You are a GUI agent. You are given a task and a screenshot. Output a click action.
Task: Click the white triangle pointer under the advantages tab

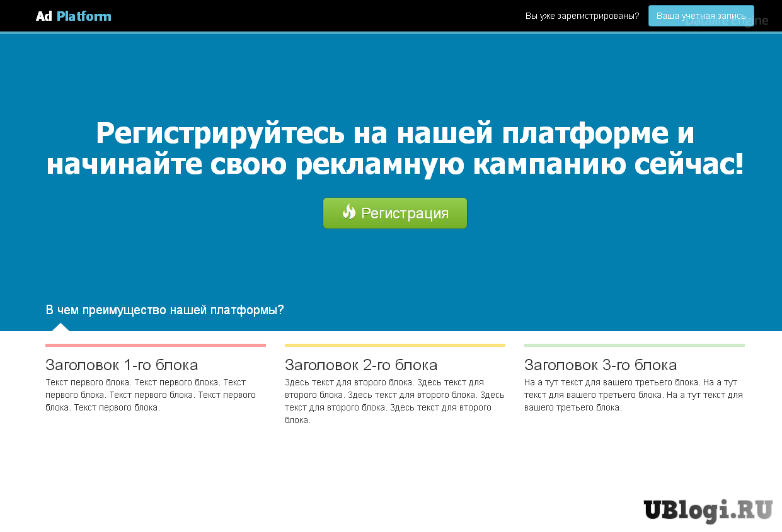(x=60, y=327)
